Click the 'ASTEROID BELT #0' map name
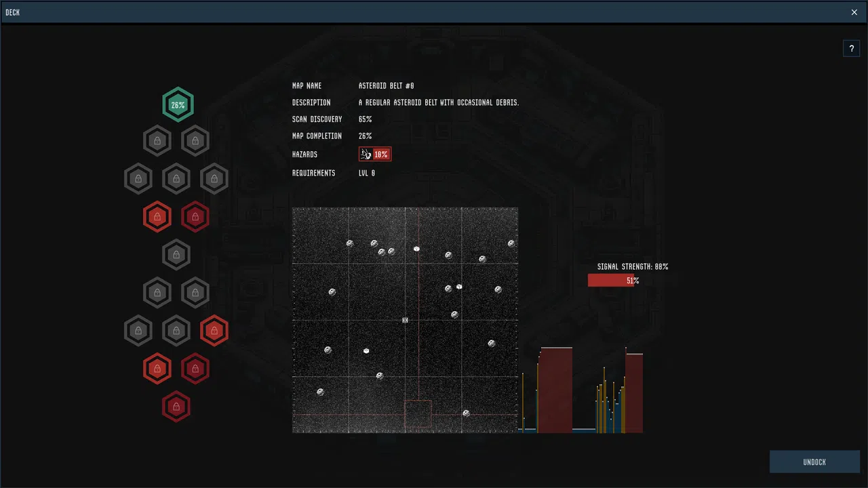This screenshot has width=868, height=488. click(386, 86)
